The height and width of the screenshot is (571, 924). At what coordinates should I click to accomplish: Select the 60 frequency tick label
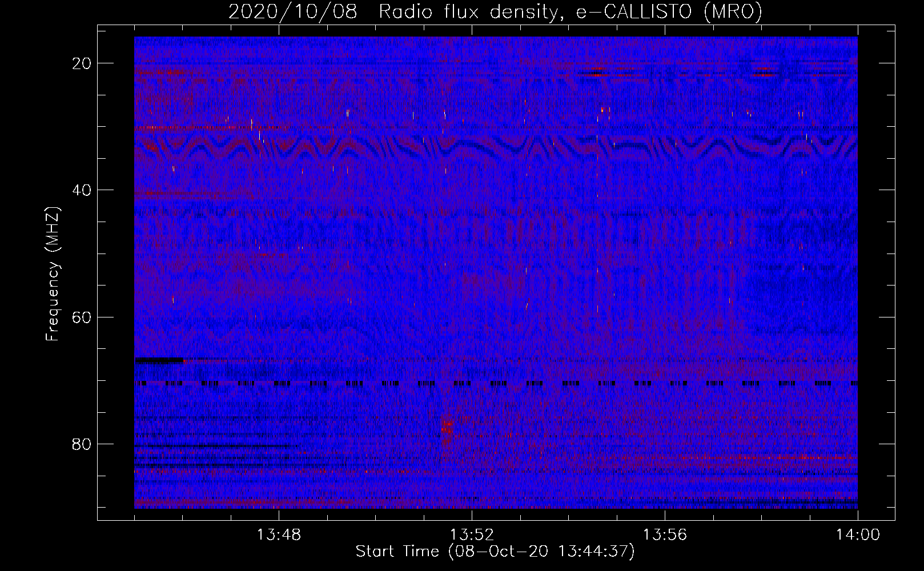pyautogui.click(x=82, y=317)
